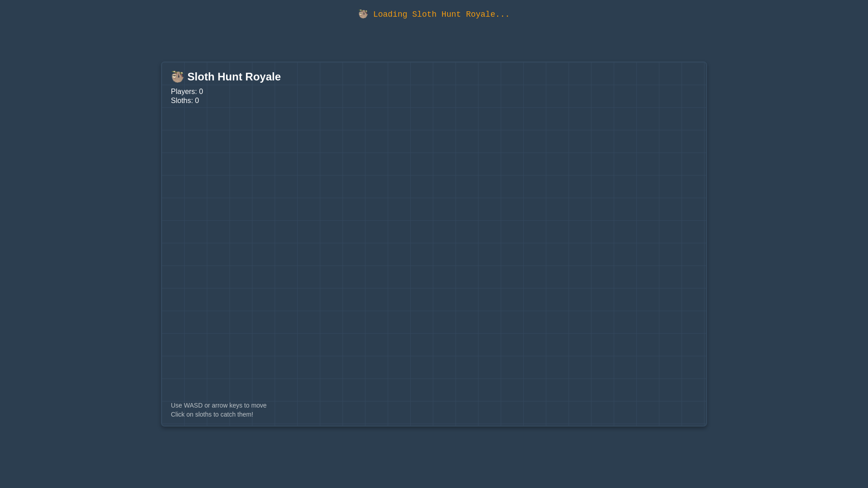The height and width of the screenshot is (488, 868).
Task: Click the word "Hunt" in the panel heading
Action: tap(230, 77)
